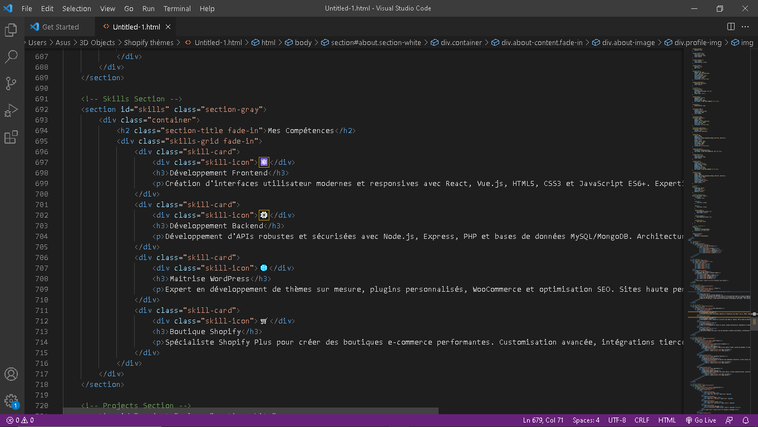Viewport: 758px width, 427px height.
Task: Click the Ln 679, Col 71 indicator
Action: click(x=544, y=420)
